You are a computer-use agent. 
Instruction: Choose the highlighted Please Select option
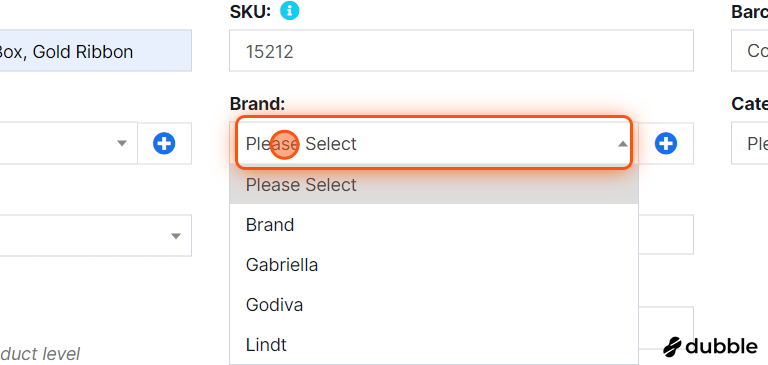click(434, 185)
